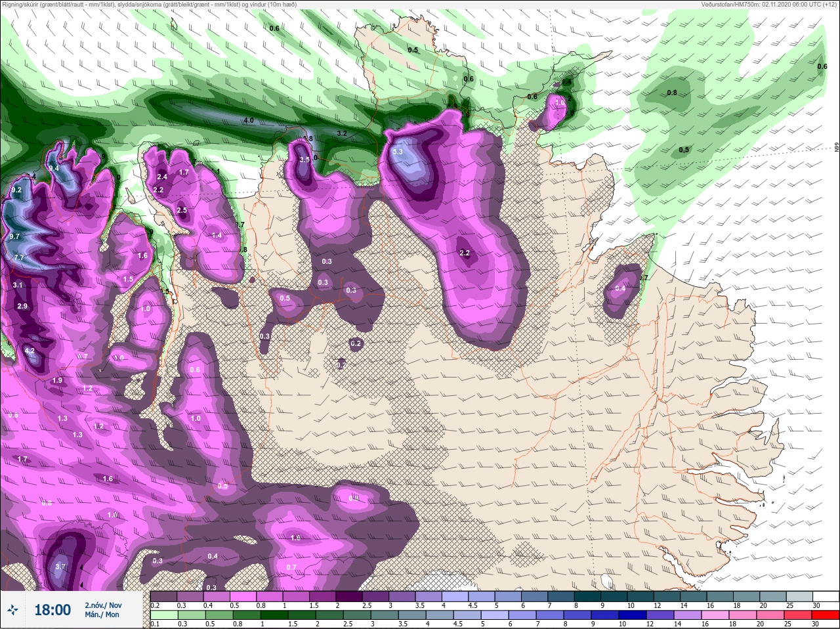Viewport: 840px width, 629px height.
Task: Click the 4.2 snowfall value on the map
Action: click(x=30, y=351)
